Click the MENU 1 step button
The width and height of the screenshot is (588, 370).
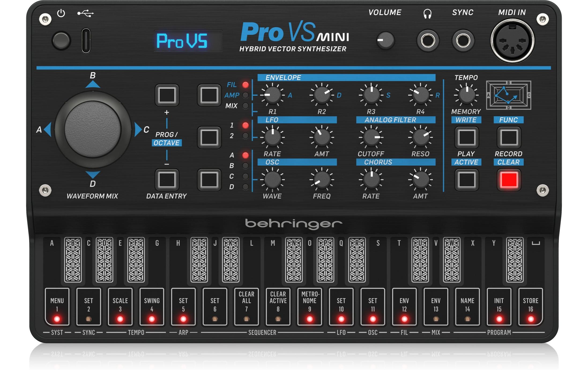[x=57, y=307]
